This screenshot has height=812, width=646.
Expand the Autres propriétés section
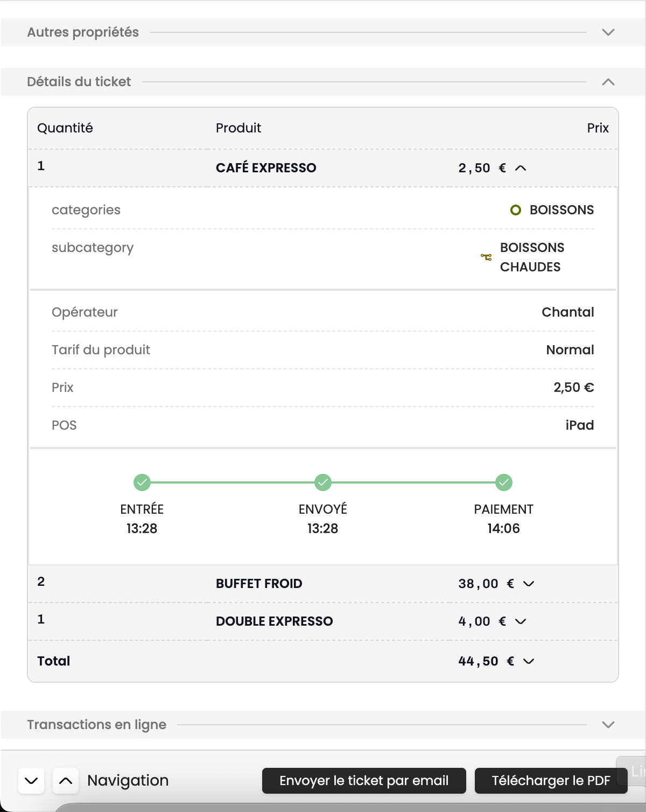pyautogui.click(x=608, y=32)
